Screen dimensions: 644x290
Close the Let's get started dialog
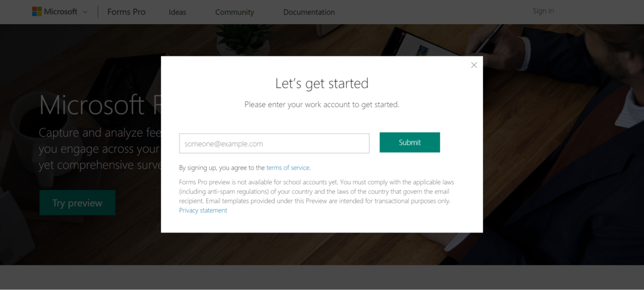click(474, 65)
